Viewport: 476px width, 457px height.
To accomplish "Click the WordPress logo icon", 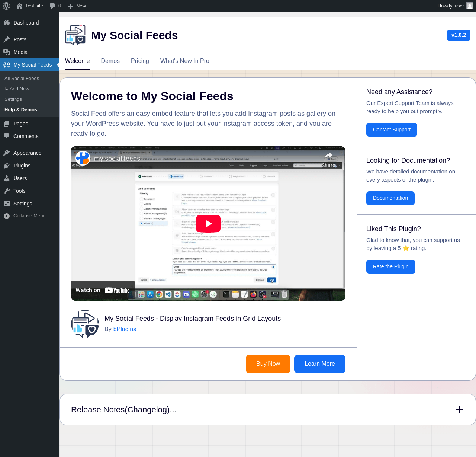I will 6,6.
